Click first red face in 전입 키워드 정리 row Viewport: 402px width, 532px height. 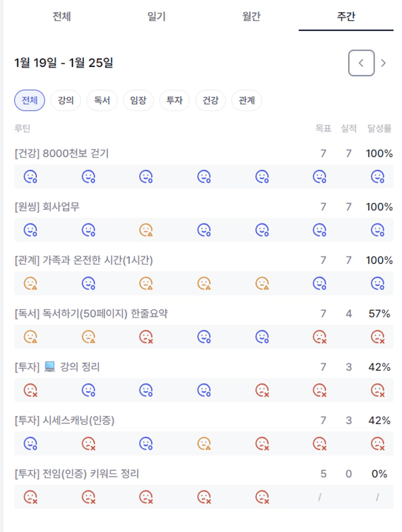point(31,497)
